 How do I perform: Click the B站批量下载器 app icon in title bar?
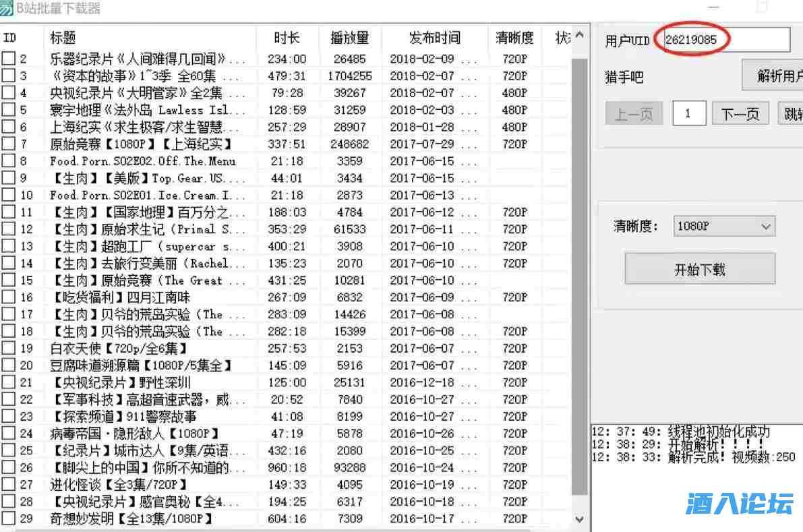(x=7, y=8)
